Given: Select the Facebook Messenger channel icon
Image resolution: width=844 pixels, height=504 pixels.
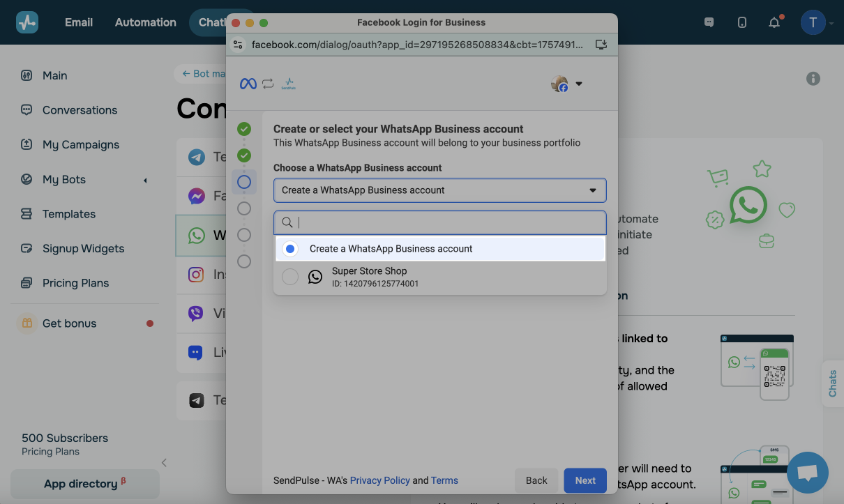Looking at the screenshot, I should [197, 196].
